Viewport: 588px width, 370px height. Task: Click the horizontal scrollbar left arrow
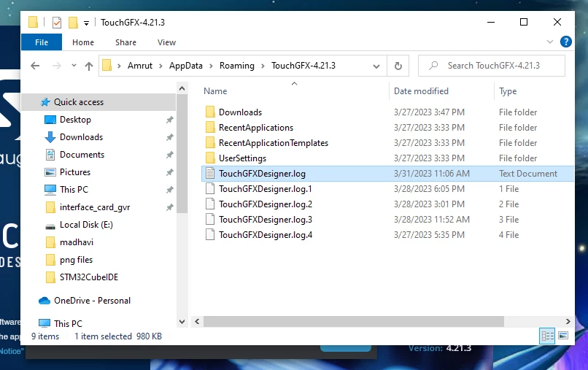(x=197, y=322)
